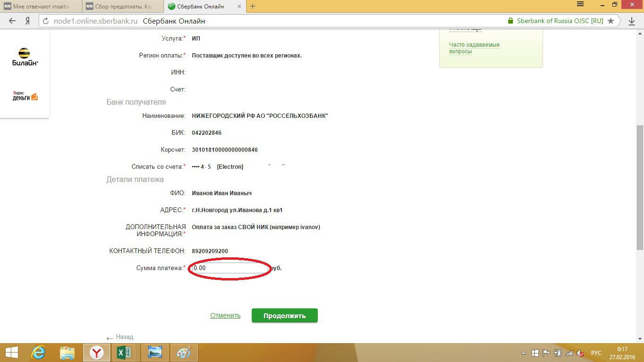644x362 pixels.
Task: Click 'Оплата за заказ СВОЙ НИК' text
Action: [230, 227]
